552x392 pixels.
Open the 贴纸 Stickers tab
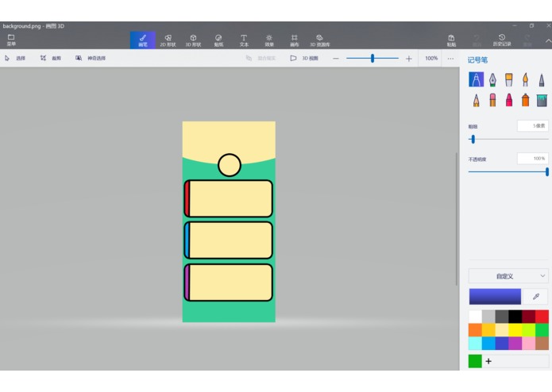[x=218, y=40]
